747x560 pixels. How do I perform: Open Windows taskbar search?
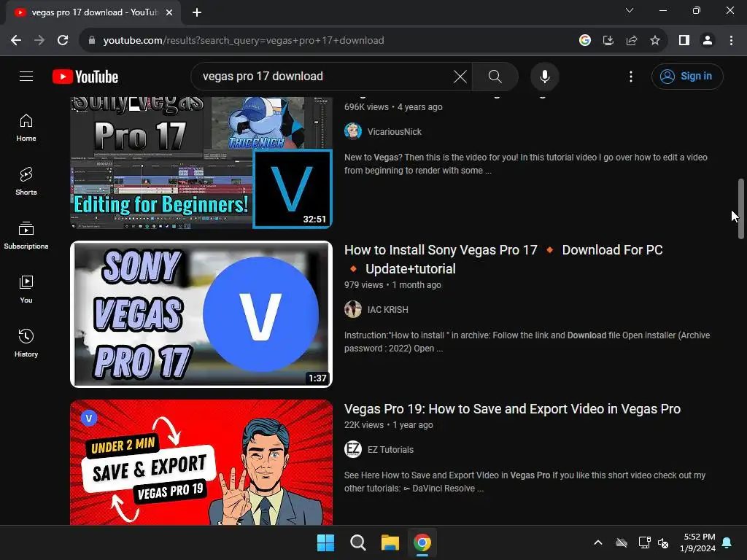357,542
